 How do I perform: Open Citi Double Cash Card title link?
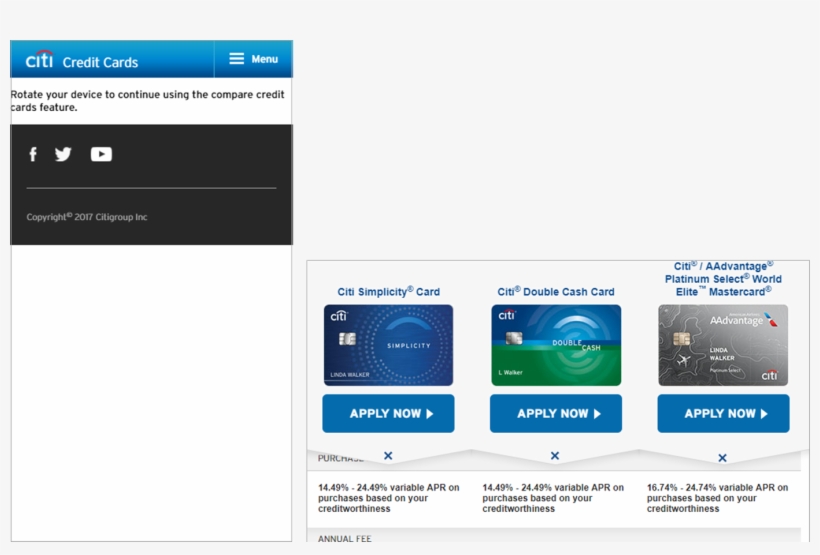[x=556, y=291]
